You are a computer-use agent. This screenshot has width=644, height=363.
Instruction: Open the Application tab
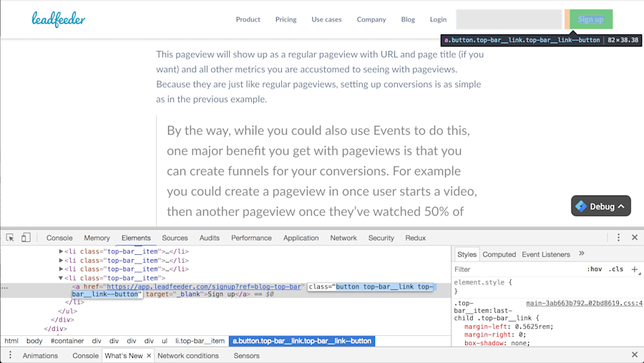point(301,238)
